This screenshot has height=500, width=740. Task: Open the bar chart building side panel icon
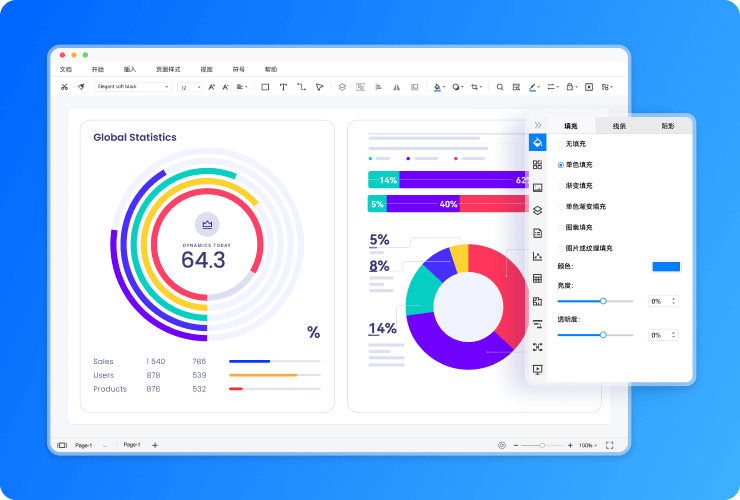point(538,301)
